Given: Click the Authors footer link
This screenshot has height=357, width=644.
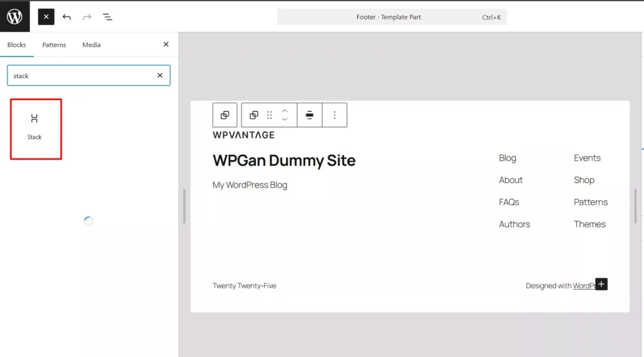Looking at the screenshot, I should coord(514,224).
